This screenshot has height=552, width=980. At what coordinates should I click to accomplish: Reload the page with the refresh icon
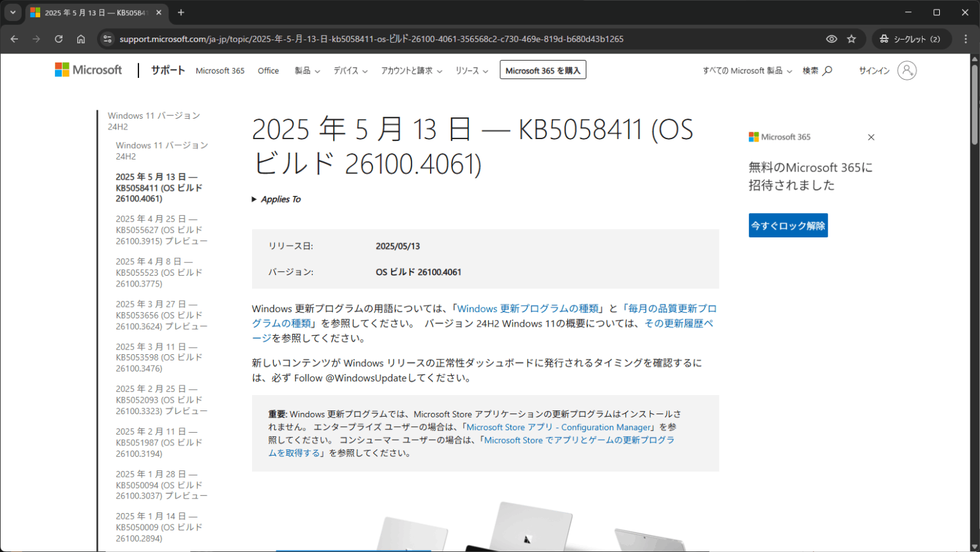(58, 39)
